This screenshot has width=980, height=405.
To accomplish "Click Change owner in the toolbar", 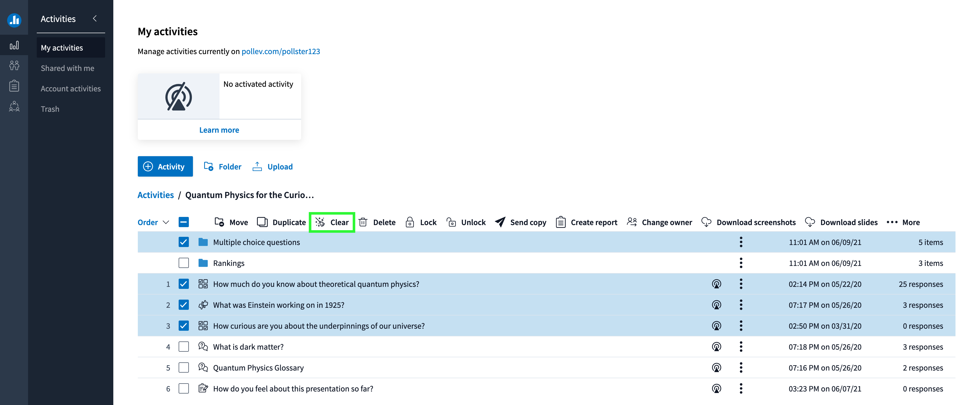I will tap(659, 223).
